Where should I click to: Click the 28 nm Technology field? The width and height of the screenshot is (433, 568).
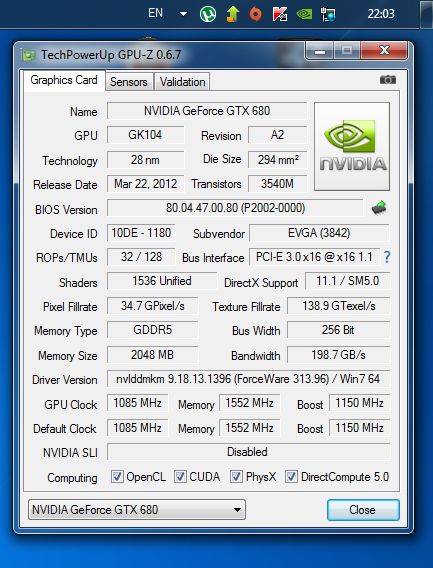145,160
